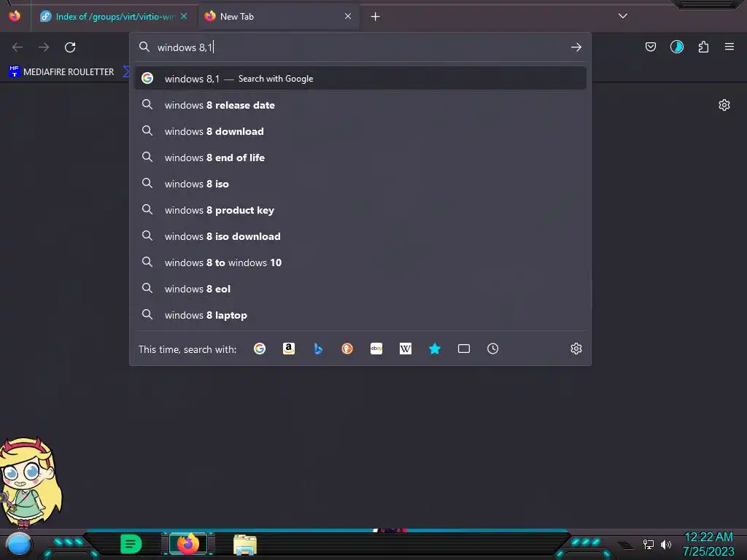Screen dimensions: 747x560
Task: Open the clock showing 12:22 AM
Action: (708, 544)
